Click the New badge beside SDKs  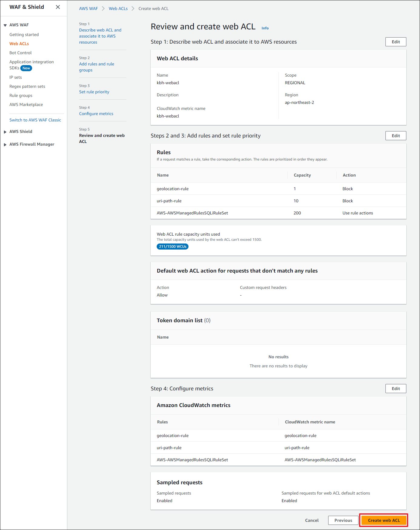tap(26, 68)
